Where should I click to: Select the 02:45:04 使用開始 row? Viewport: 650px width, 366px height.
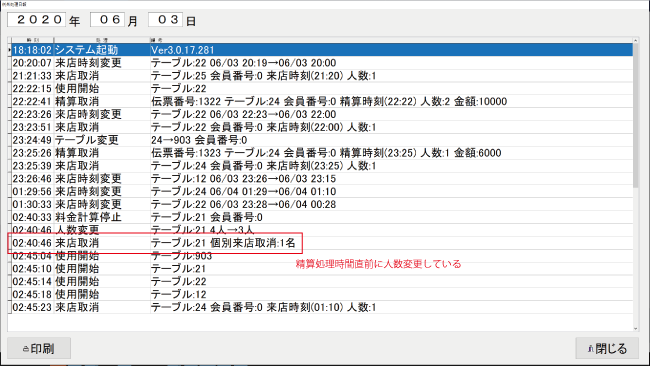[322, 255]
